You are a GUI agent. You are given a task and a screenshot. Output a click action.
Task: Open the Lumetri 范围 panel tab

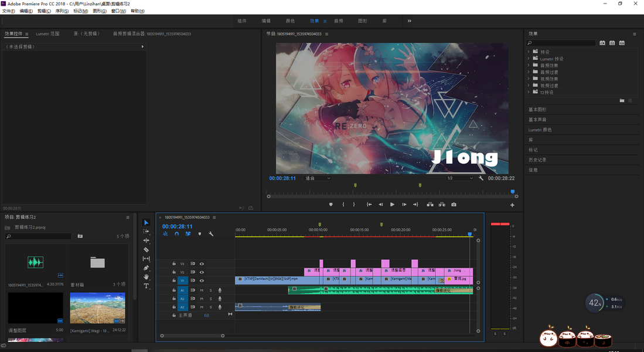47,33
